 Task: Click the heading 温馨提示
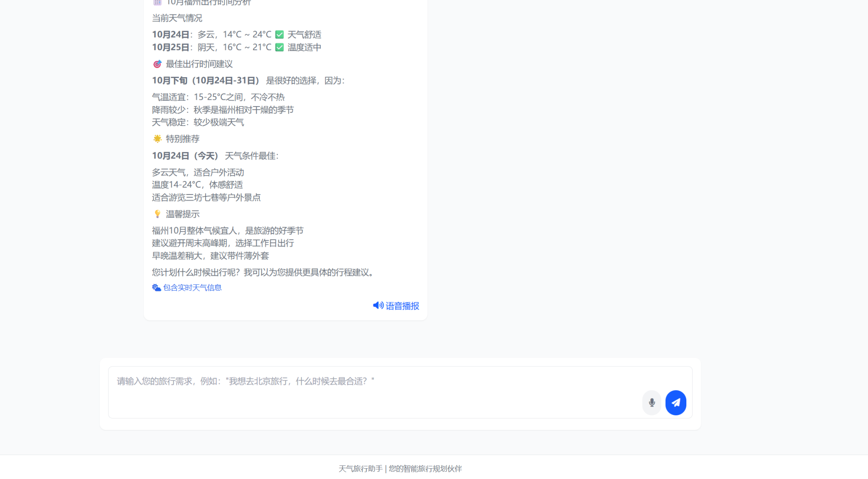click(183, 214)
